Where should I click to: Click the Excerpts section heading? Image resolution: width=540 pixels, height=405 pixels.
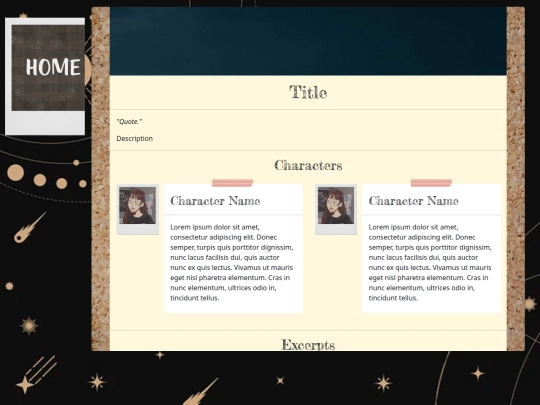coord(308,345)
